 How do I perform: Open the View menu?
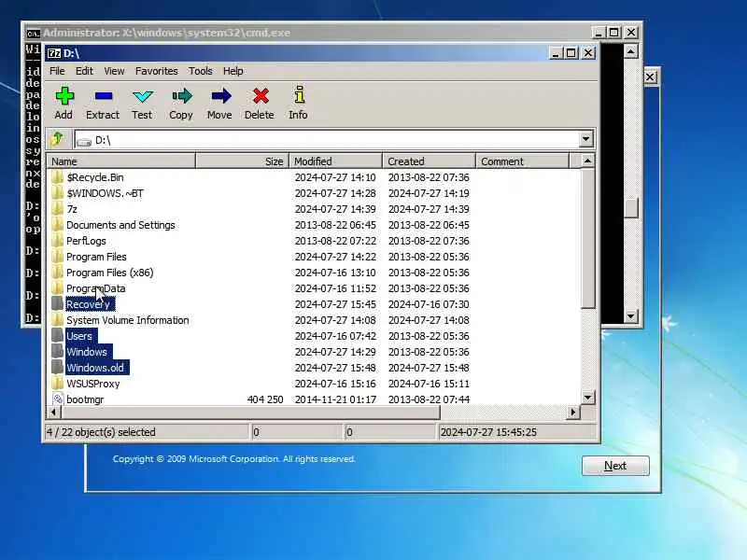(x=114, y=71)
